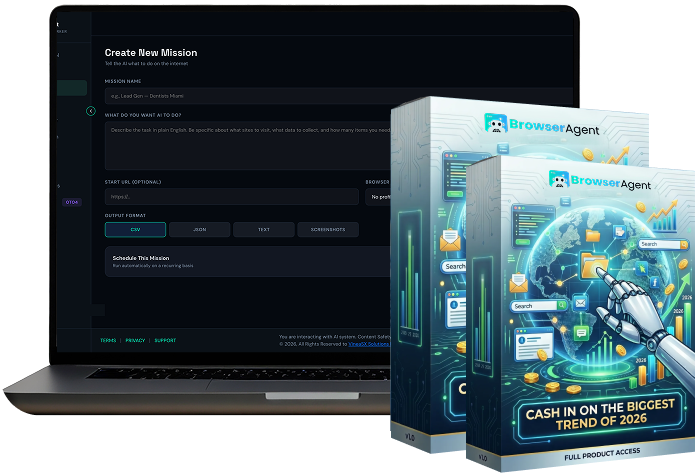
Task: Open the Terms footer link
Action: pos(108,340)
